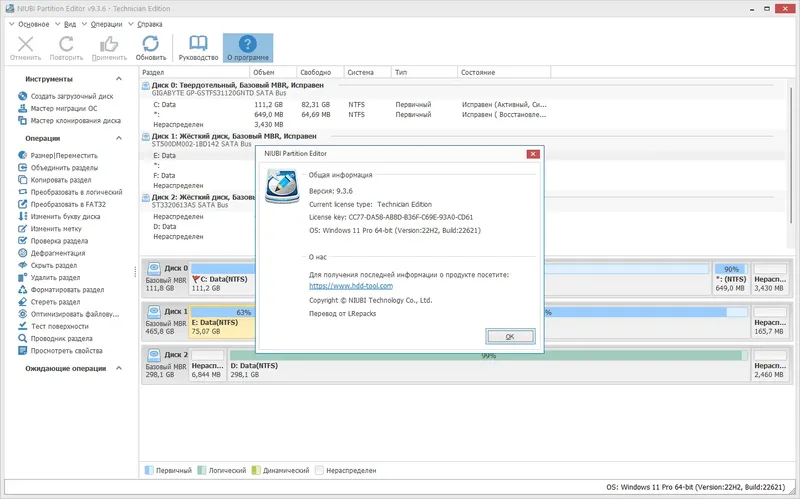
Task: Sort by the Состояние column header
Action: coord(504,72)
